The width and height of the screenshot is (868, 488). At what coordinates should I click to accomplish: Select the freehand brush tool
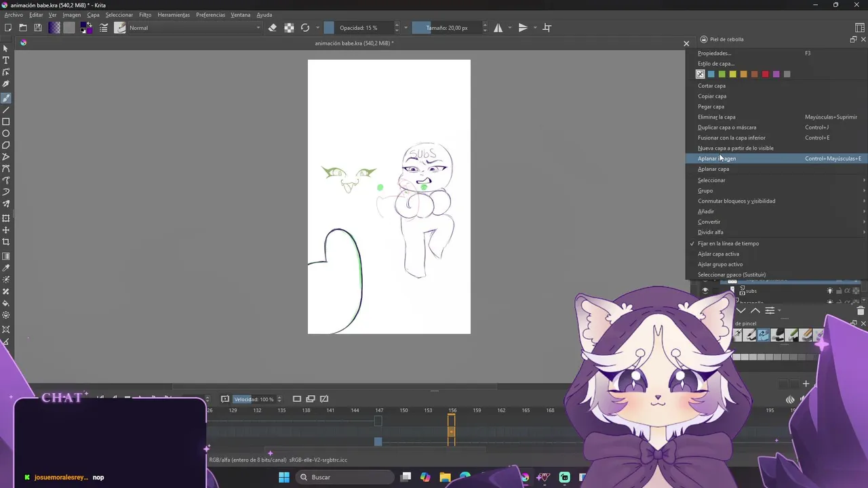[x=6, y=98]
